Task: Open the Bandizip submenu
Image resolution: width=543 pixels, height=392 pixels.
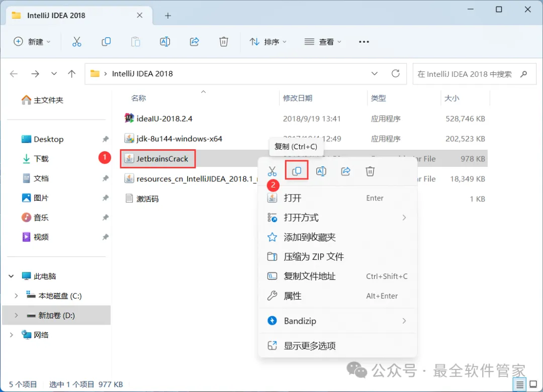Action: 338,321
